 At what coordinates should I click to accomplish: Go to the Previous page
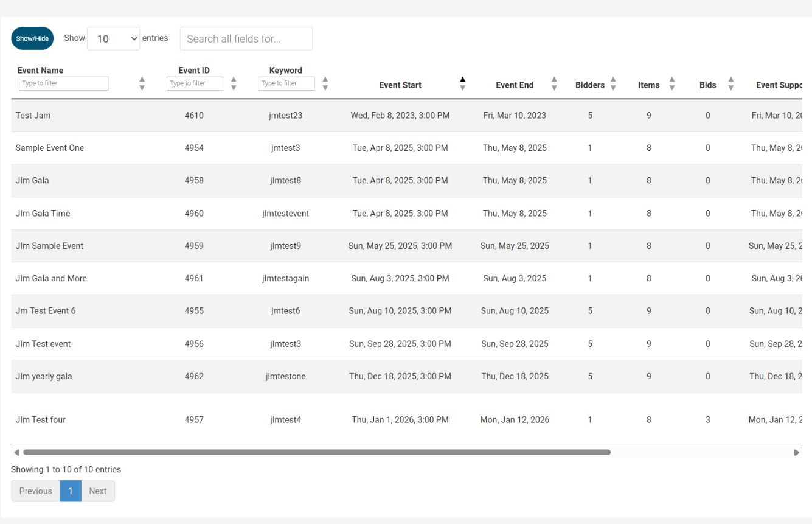click(35, 491)
